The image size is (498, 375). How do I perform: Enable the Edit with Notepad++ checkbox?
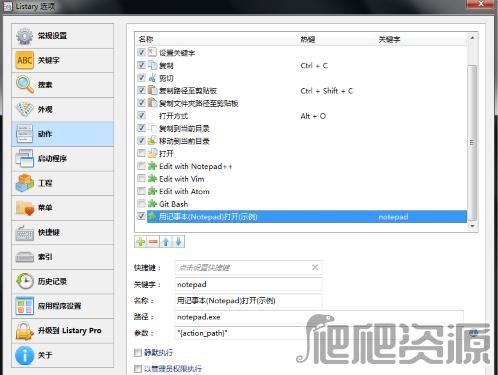click(x=141, y=166)
